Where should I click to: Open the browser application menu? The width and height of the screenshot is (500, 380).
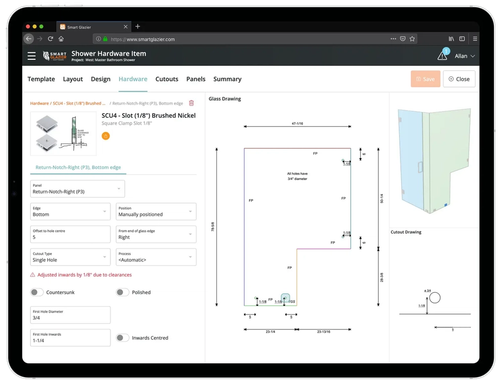(475, 39)
